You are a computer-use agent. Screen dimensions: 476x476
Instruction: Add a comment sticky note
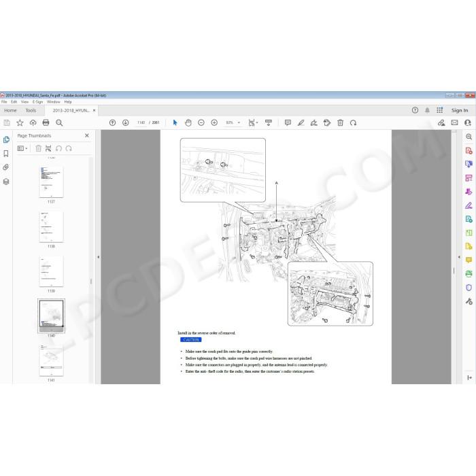pyautogui.click(x=288, y=122)
